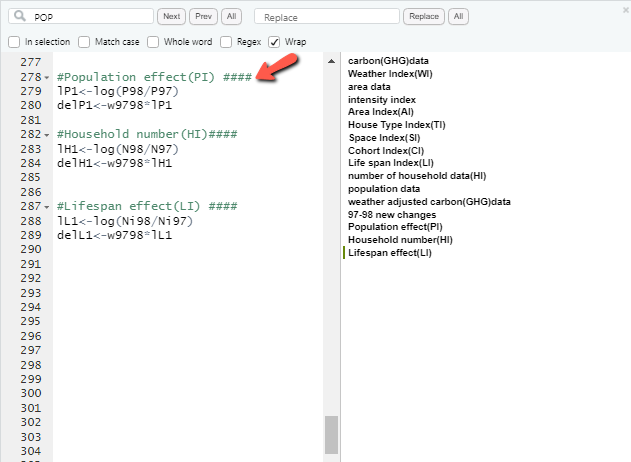Jump to intensity index in outline
Image resolution: width=631 pixels, height=462 pixels.
coord(381,99)
